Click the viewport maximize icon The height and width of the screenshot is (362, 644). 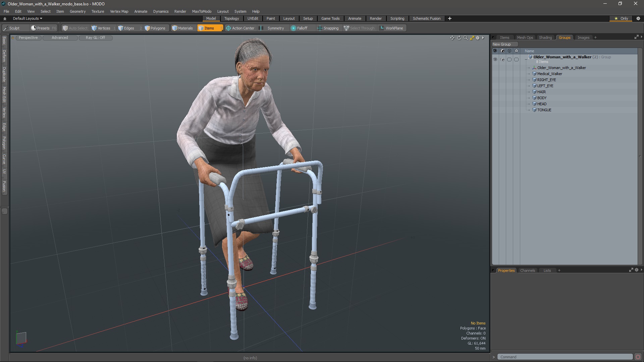tap(472, 38)
